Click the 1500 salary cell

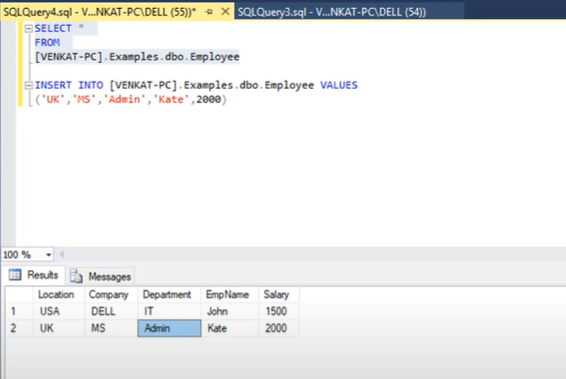click(x=278, y=311)
